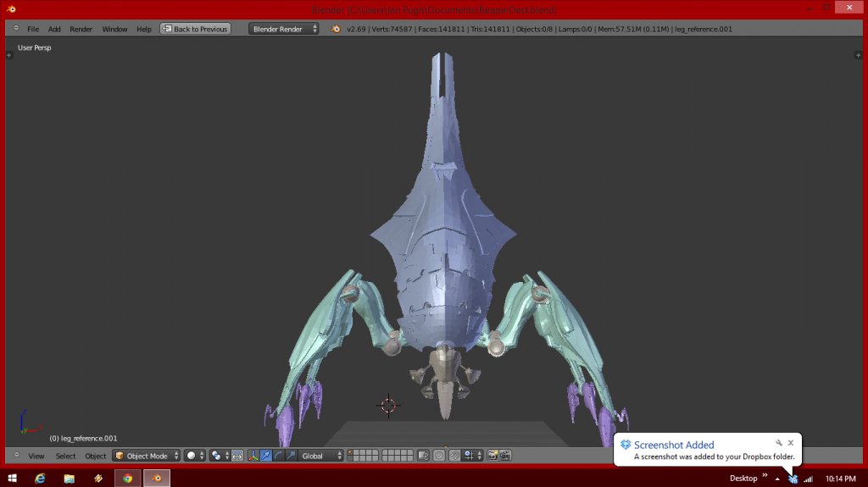Click the Objects:0/8 statistic in the header
The image size is (868, 487).
(x=534, y=29)
